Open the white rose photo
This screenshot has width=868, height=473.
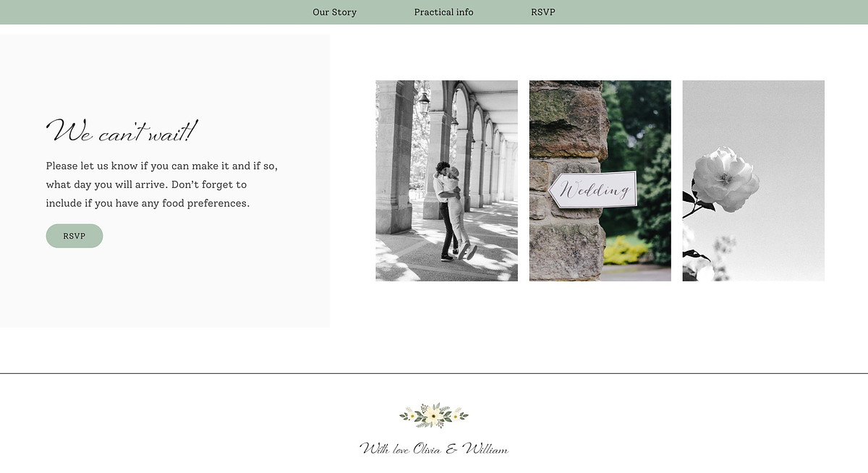coord(753,181)
